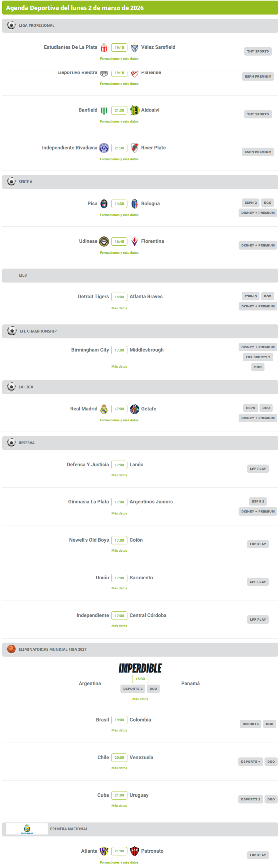The height and width of the screenshot is (868, 279).
Task: Click the Getafe team crest
Action: pos(135,409)
